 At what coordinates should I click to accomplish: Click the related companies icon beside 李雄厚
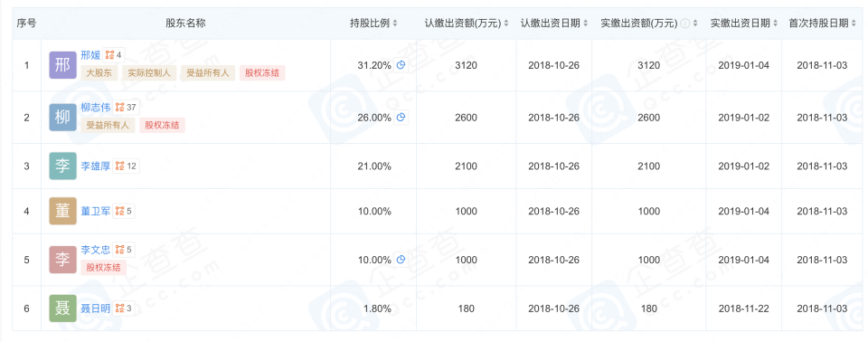pyautogui.click(x=127, y=166)
